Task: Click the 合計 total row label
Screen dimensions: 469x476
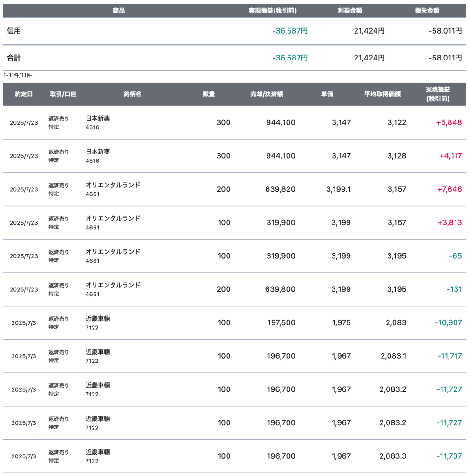Action: tap(14, 58)
